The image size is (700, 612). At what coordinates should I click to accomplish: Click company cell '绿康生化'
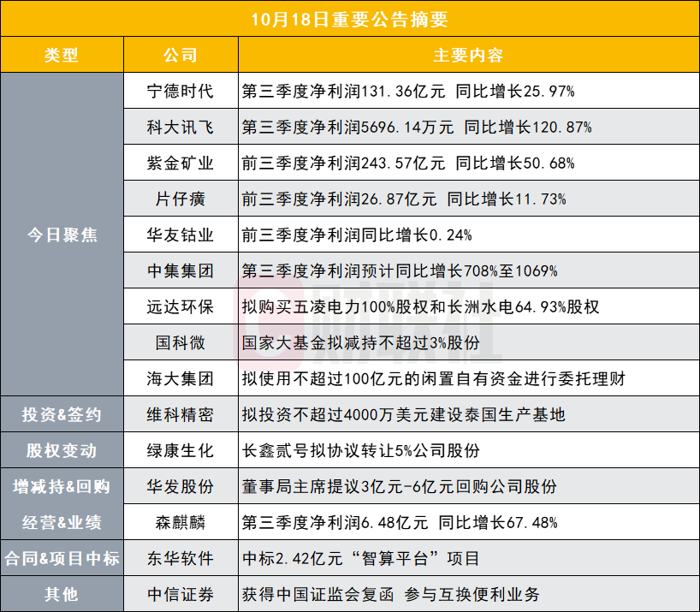tap(181, 450)
